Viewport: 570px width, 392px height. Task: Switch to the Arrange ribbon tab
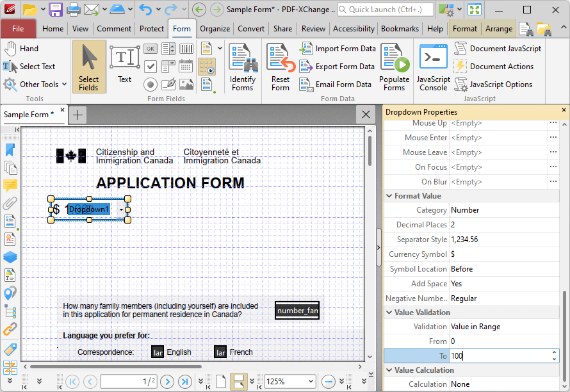[499, 29]
